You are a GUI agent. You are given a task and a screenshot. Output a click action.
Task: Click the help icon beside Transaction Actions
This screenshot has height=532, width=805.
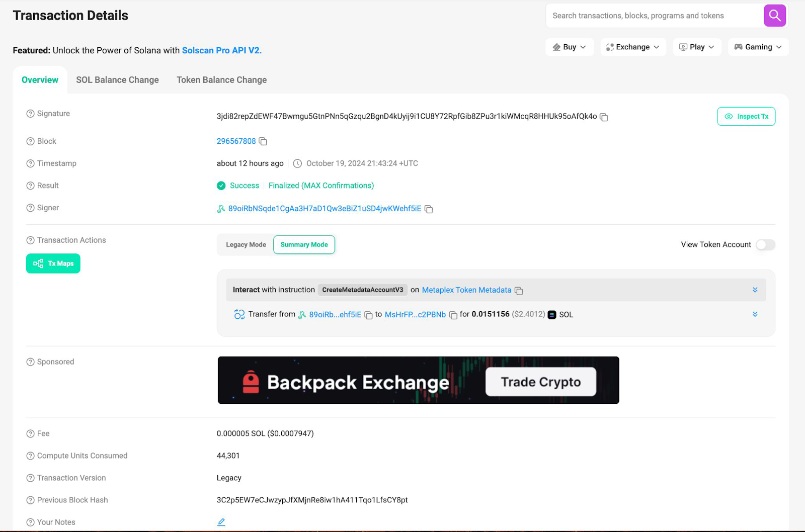point(30,240)
